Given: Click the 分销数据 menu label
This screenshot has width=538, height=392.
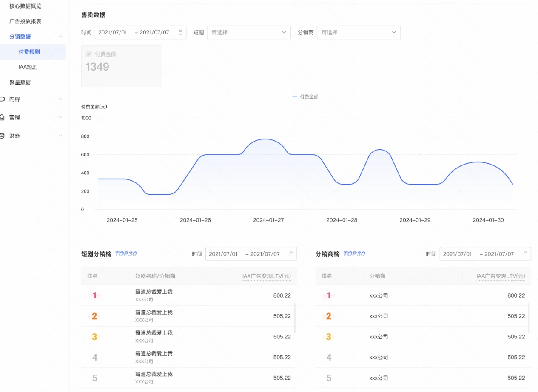Looking at the screenshot, I should point(20,37).
